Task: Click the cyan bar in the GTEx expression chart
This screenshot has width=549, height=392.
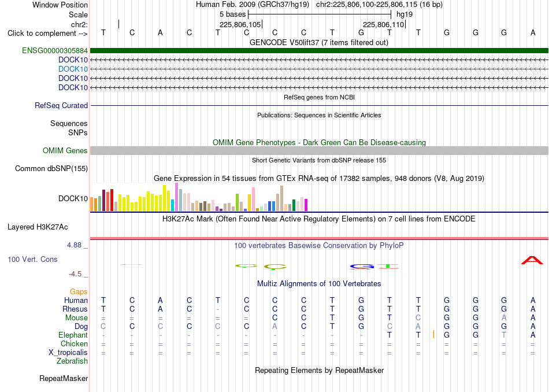Action: pyautogui.click(x=172, y=205)
